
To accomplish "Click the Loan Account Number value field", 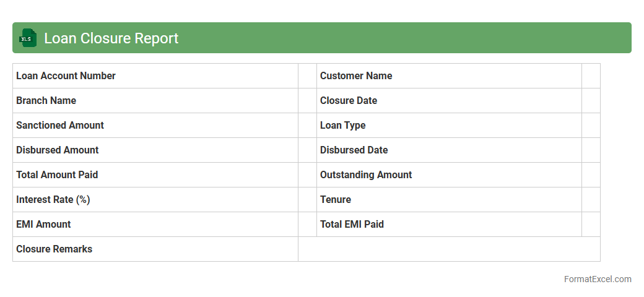I will [x=307, y=76].
